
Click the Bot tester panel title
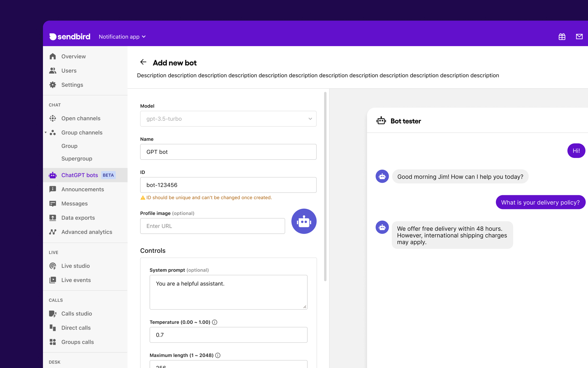[x=405, y=121]
